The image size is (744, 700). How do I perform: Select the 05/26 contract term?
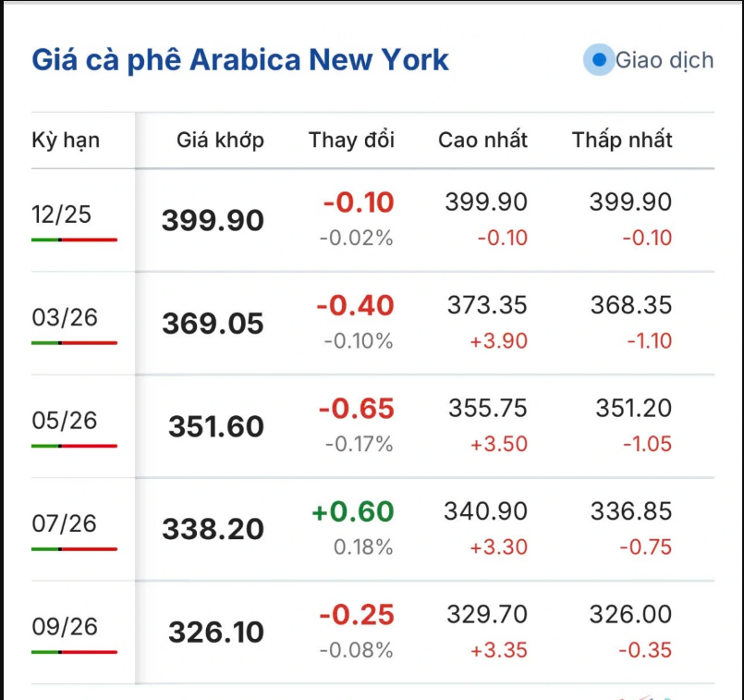coord(65,421)
